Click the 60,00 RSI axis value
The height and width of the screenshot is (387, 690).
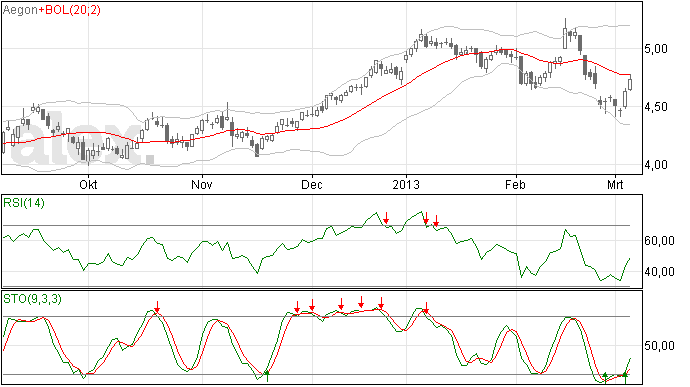[659, 241]
